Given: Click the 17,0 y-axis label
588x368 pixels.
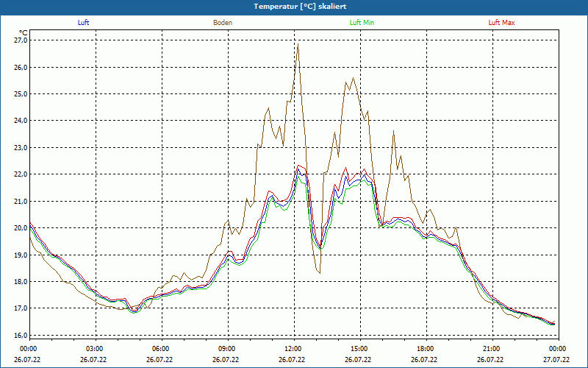Looking at the screenshot, I should pyautogui.click(x=21, y=308).
